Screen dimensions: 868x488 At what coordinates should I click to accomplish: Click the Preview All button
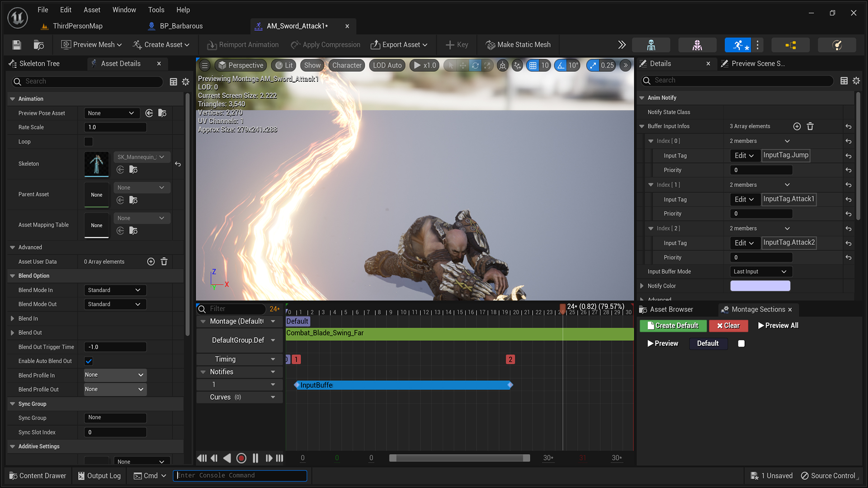click(x=778, y=325)
